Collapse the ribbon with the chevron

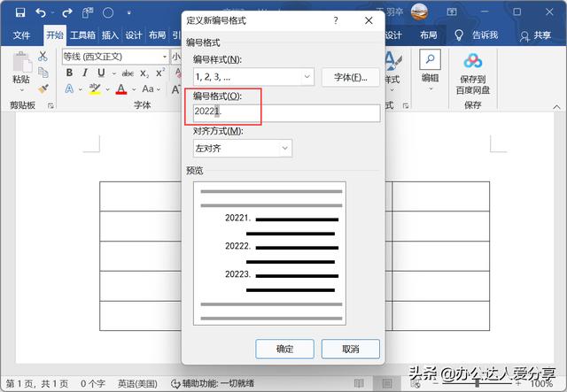coord(556,106)
